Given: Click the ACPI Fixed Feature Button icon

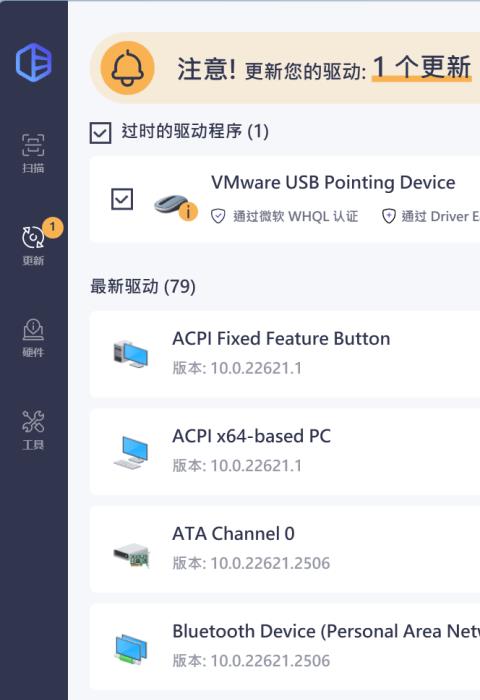Looking at the screenshot, I should point(130,354).
